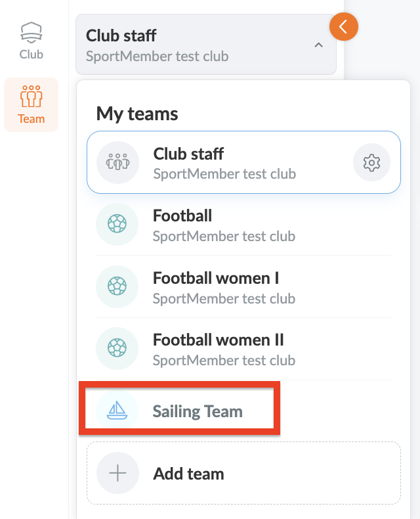Open the Club section in sidebar
The width and height of the screenshot is (420, 519).
click(x=31, y=41)
